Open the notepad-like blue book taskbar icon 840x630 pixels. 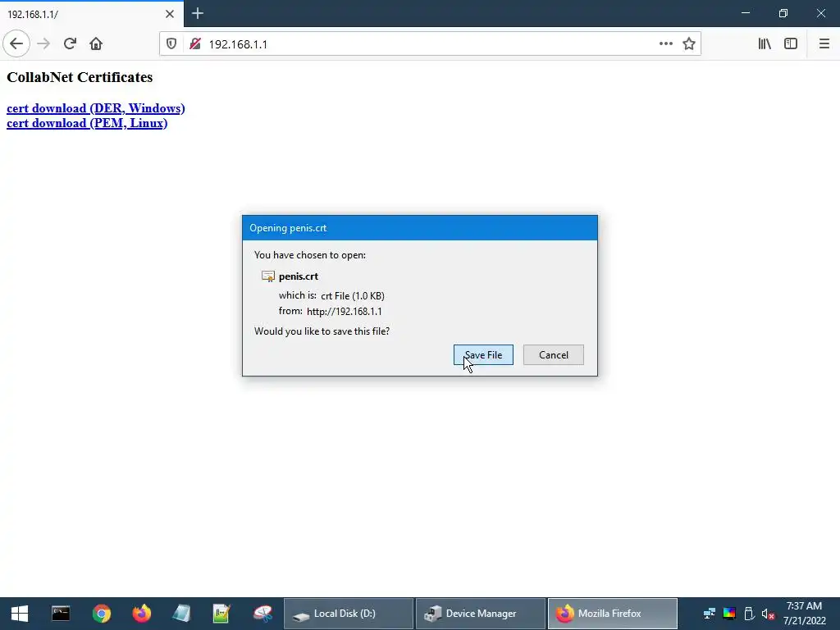point(181,614)
